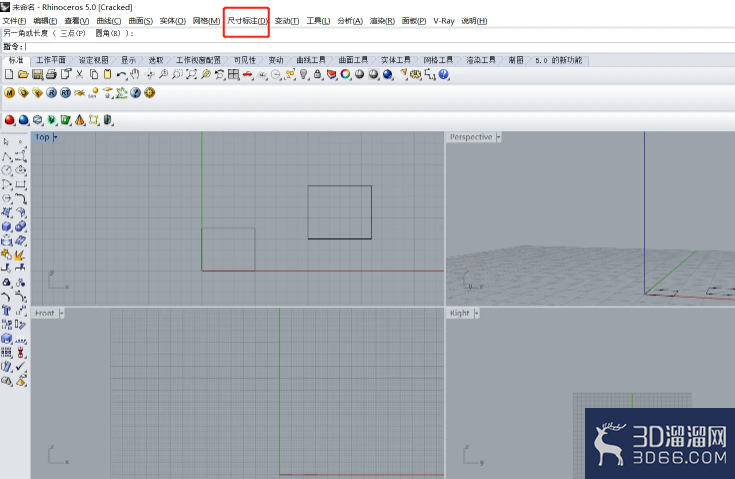Click the V-Ray M material editor icon
This screenshot has height=479, width=735.
click(x=9, y=93)
